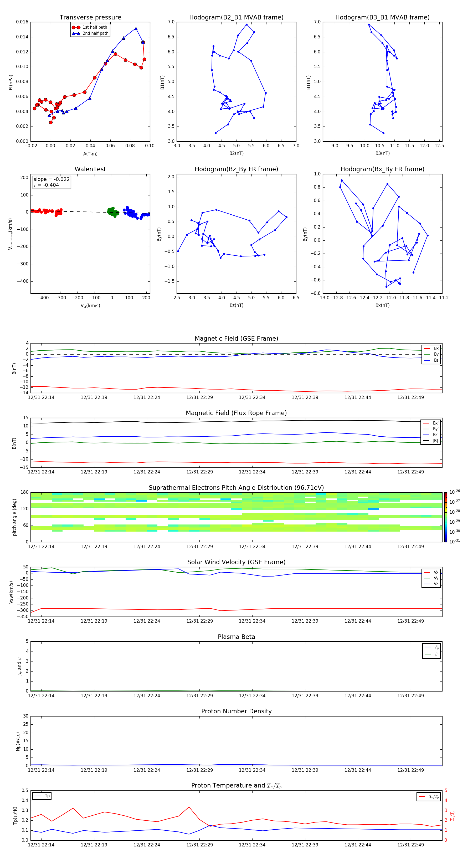
Task: Click the 'Hodogram(B3_B1 MVAB frame)' title
Action: pyautogui.click(x=382, y=17)
